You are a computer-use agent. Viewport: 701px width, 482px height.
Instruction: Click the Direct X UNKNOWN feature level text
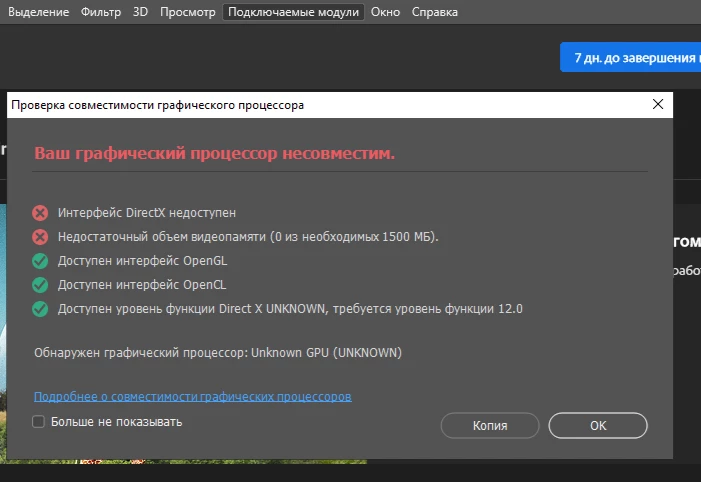coord(290,309)
